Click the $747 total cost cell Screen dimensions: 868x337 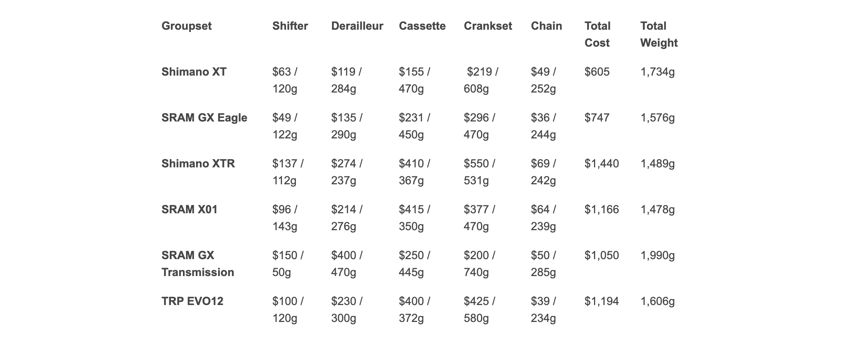click(x=597, y=118)
